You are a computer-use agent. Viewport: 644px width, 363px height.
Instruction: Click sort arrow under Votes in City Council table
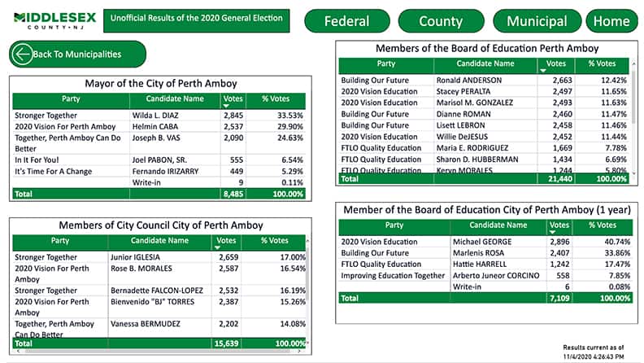217,247
